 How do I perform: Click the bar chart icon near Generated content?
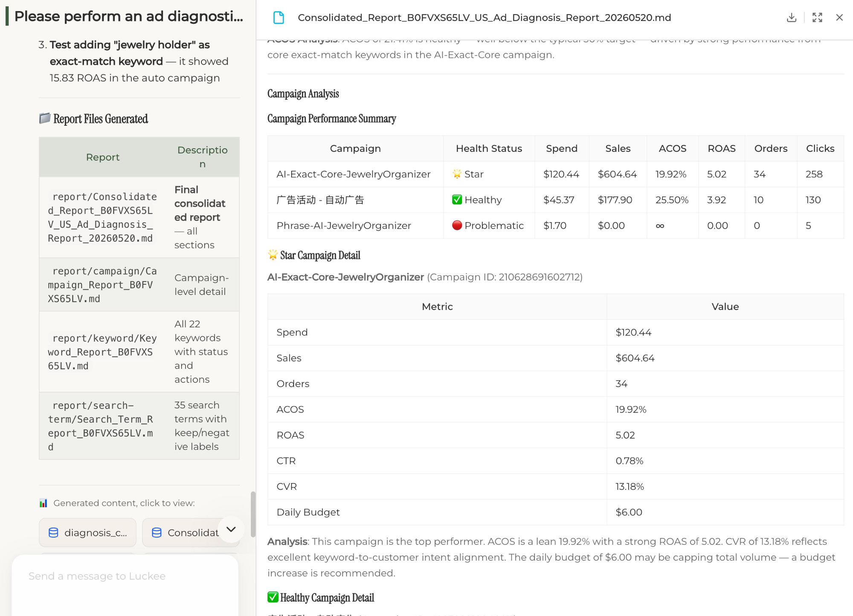coord(44,503)
